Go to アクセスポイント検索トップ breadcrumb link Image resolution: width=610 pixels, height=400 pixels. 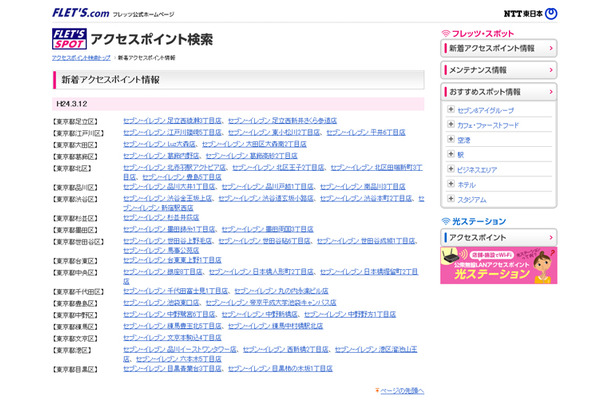pos(81,58)
